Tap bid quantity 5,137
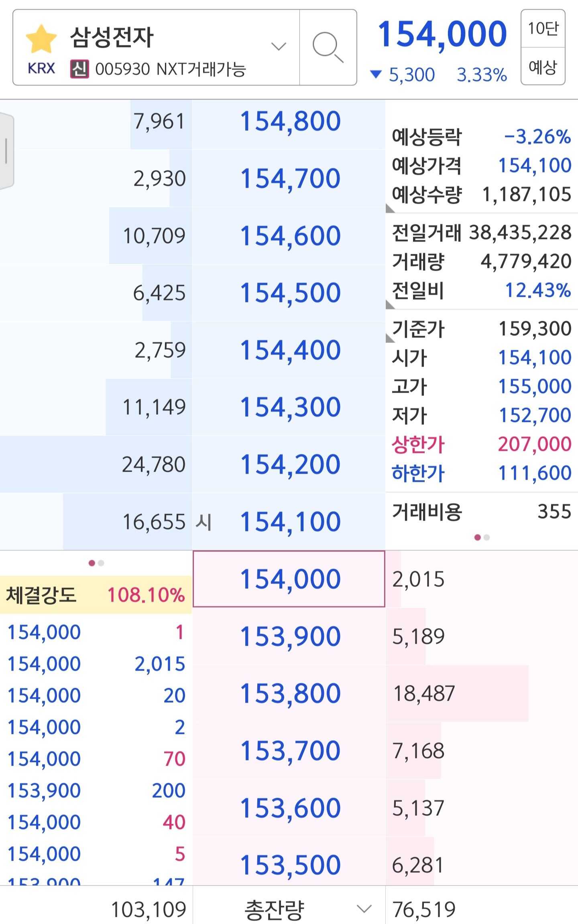 click(x=418, y=808)
